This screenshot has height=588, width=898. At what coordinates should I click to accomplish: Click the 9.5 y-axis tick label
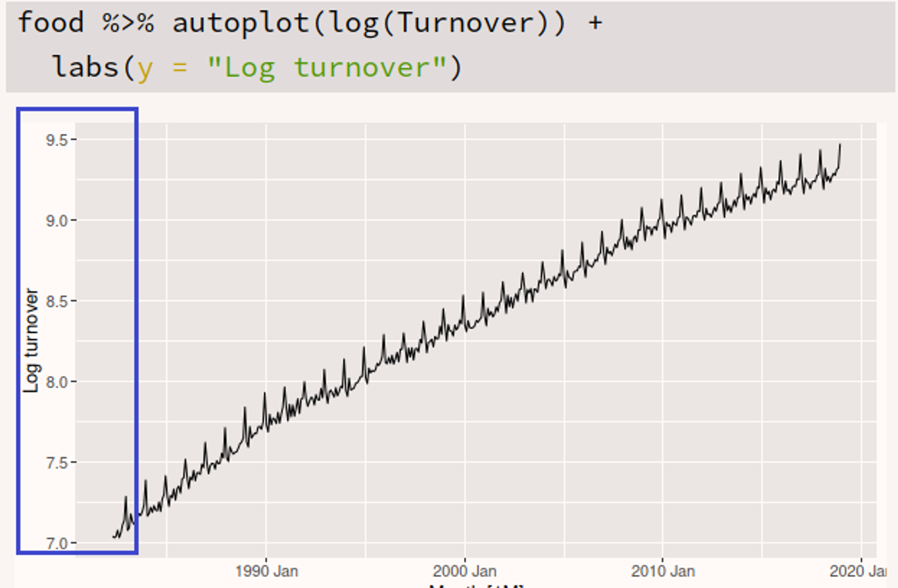[x=57, y=140]
